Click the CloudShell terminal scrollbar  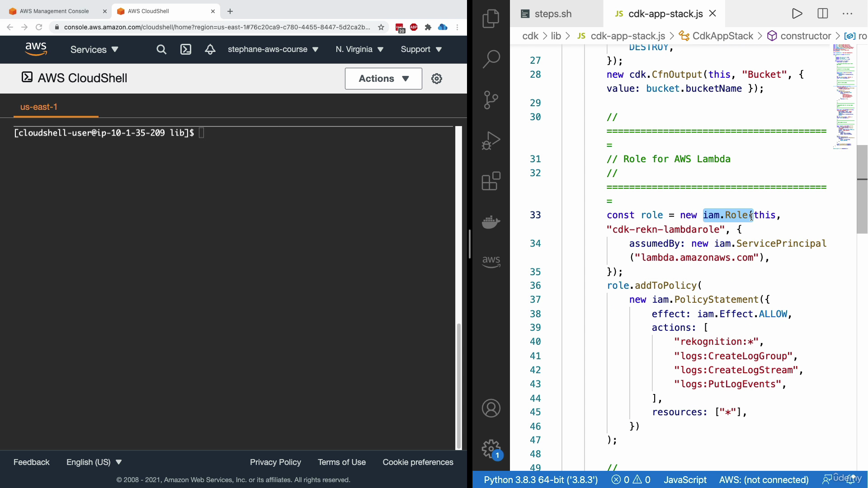[x=458, y=386]
